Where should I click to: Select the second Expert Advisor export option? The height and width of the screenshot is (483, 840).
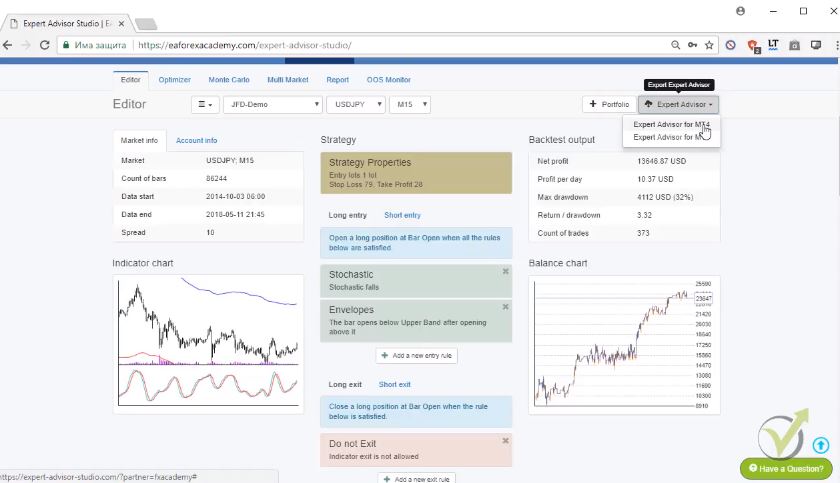coord(671,137)
